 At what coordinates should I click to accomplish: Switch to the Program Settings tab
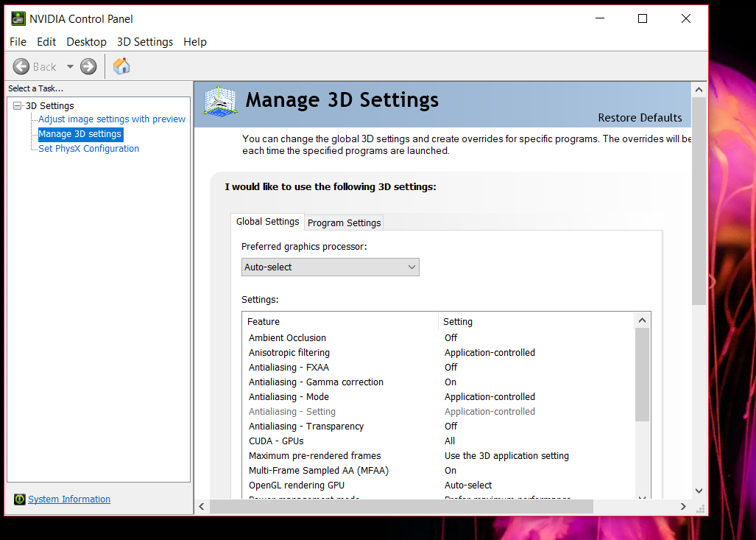coord(345,223)
